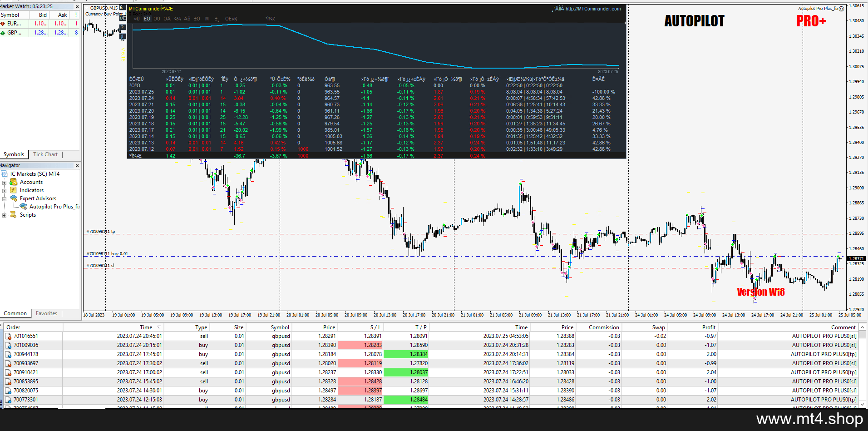Select the highlighted second tab in MTCommander panel

click(x=147, y=19)
